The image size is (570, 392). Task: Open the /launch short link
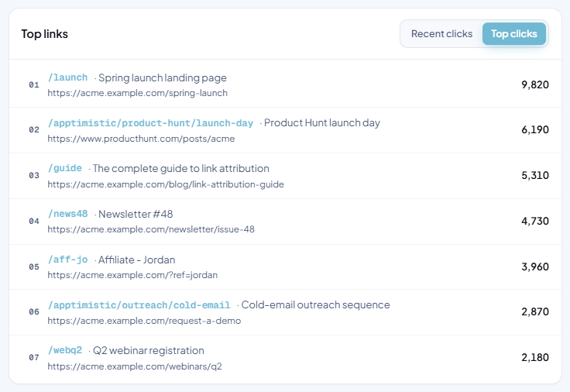tap(68, 77)
